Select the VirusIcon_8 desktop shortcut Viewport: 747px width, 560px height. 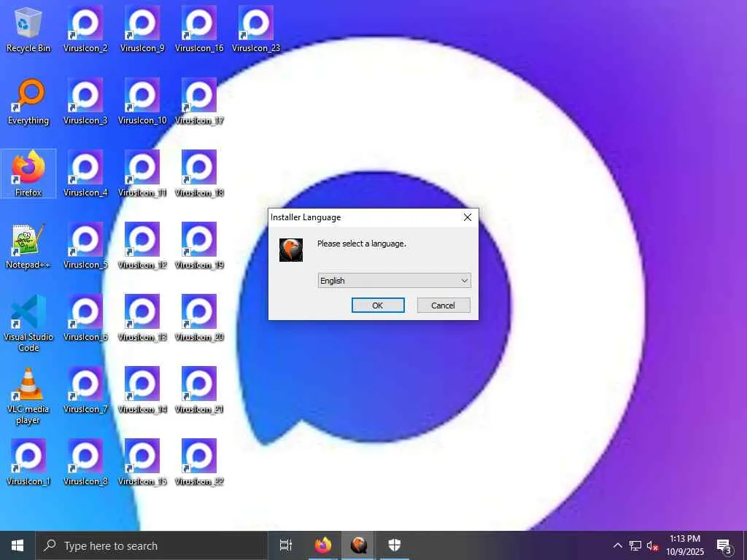[x=85, y=462]
